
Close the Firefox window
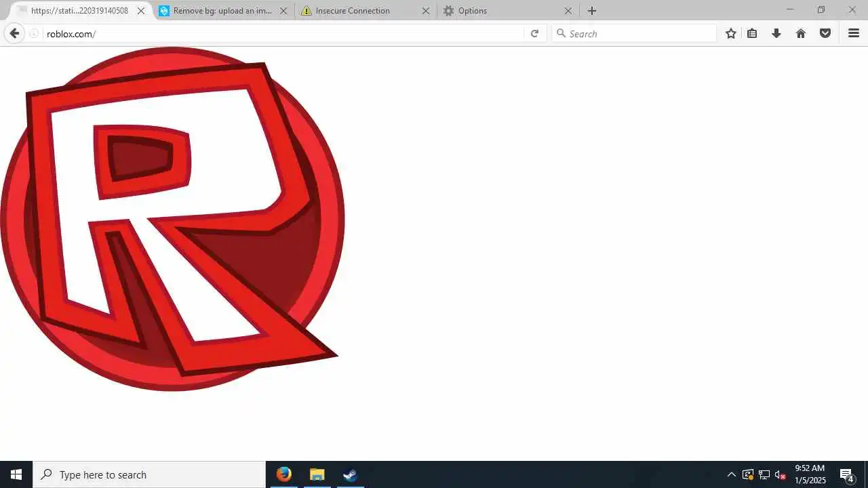[852, 9]
